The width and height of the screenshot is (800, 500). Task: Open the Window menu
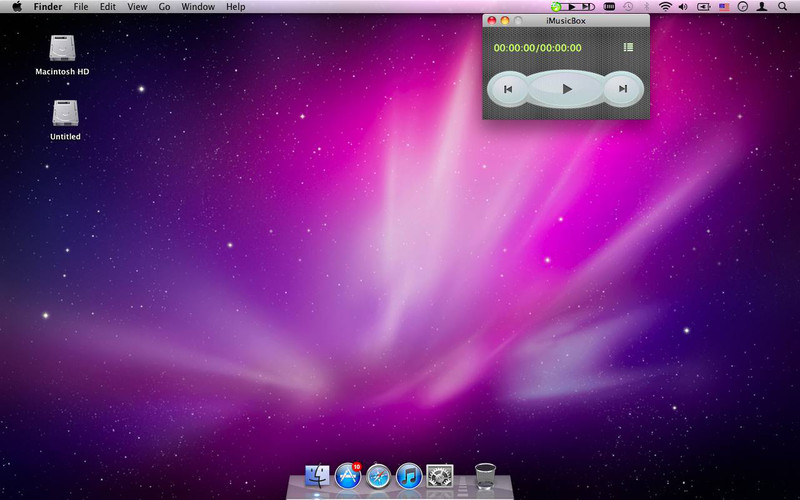click(x=198, y=7)
